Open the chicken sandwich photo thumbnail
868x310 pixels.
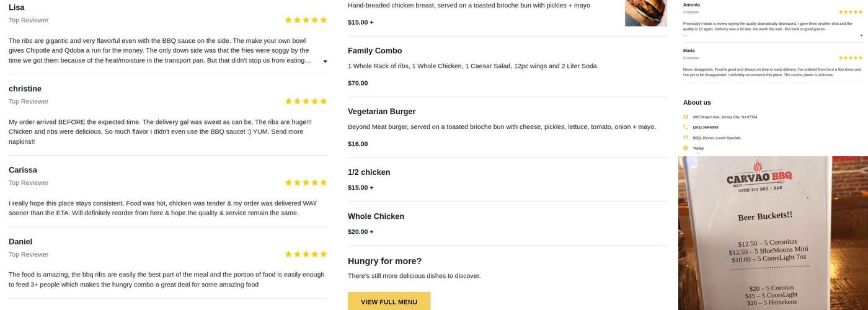coord(645,13)
